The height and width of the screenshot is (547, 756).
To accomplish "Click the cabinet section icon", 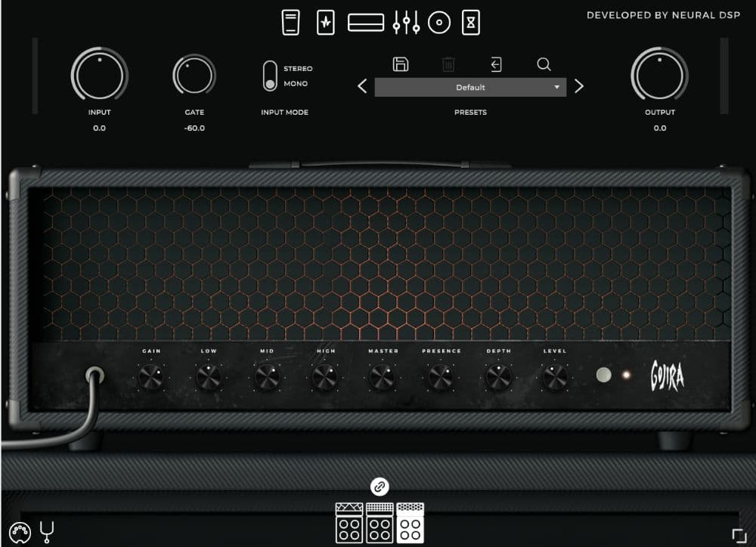I will pos(365,20).
